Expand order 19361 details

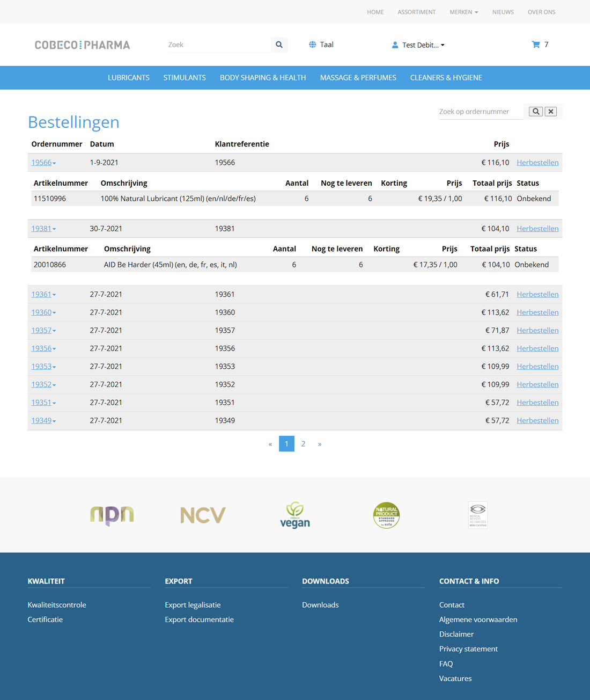(43, 294)
